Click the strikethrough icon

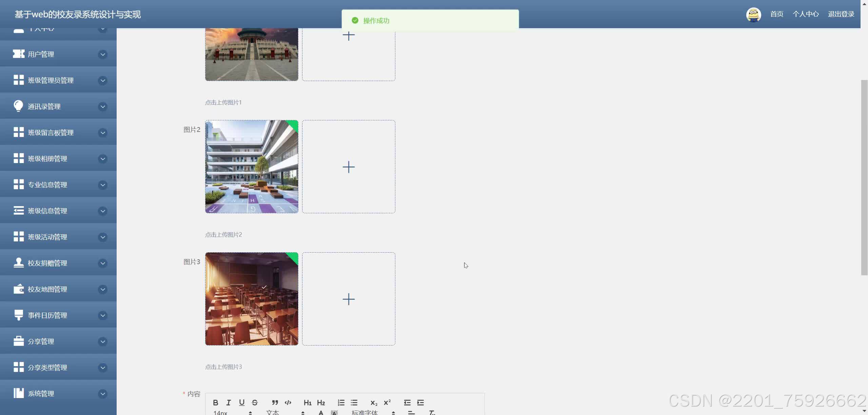click(255, 402)
